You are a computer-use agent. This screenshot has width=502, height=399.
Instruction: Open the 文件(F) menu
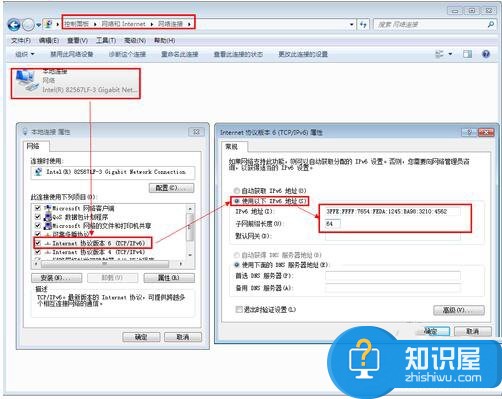click(x=21, y=40)
